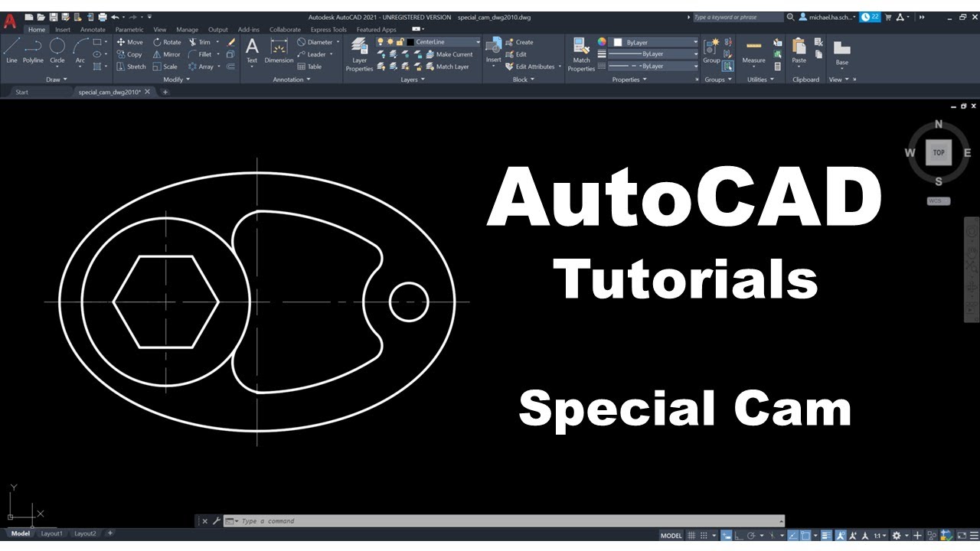Click the Save icon in Quick Access toolbar

click(x=54, y=17)
